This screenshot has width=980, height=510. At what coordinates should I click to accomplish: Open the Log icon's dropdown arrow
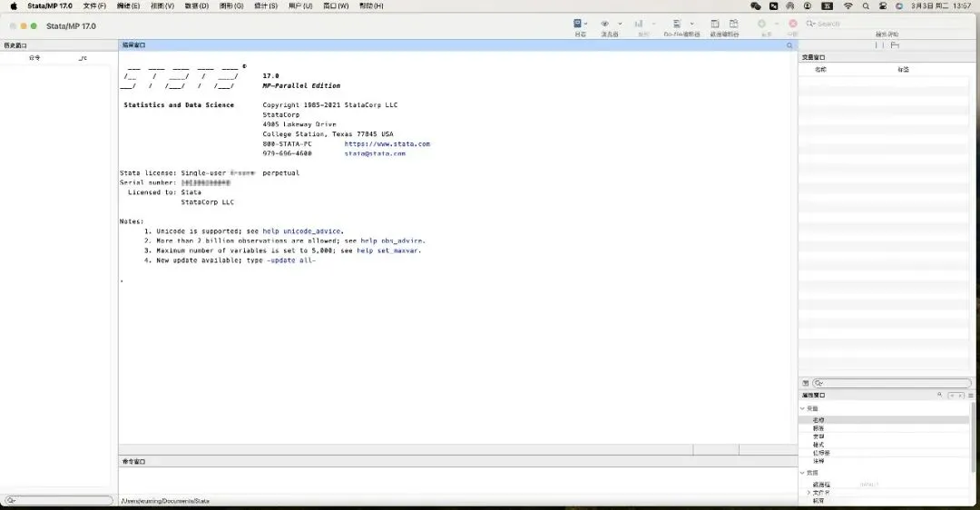(x=585, y=24)
